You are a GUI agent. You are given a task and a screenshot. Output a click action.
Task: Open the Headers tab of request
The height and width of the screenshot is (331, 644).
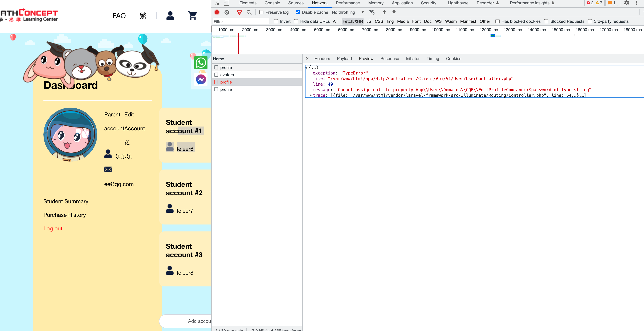[322, 59]
